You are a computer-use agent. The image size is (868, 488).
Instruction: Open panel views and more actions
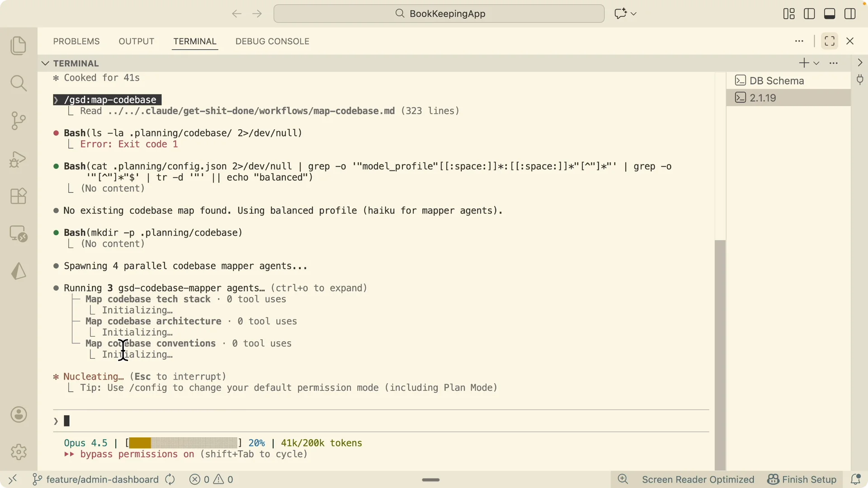click(799, 41)
